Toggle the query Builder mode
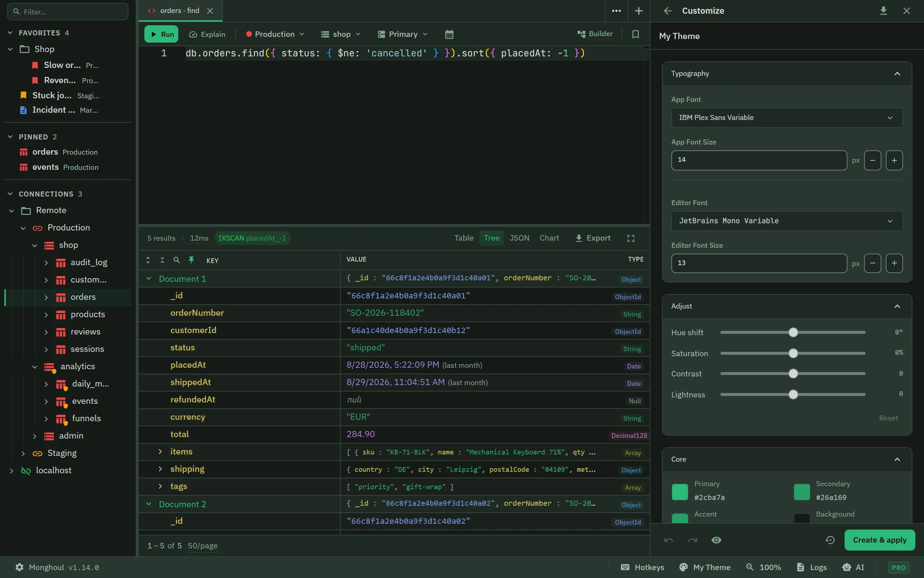924x578 pixels. 594,34
